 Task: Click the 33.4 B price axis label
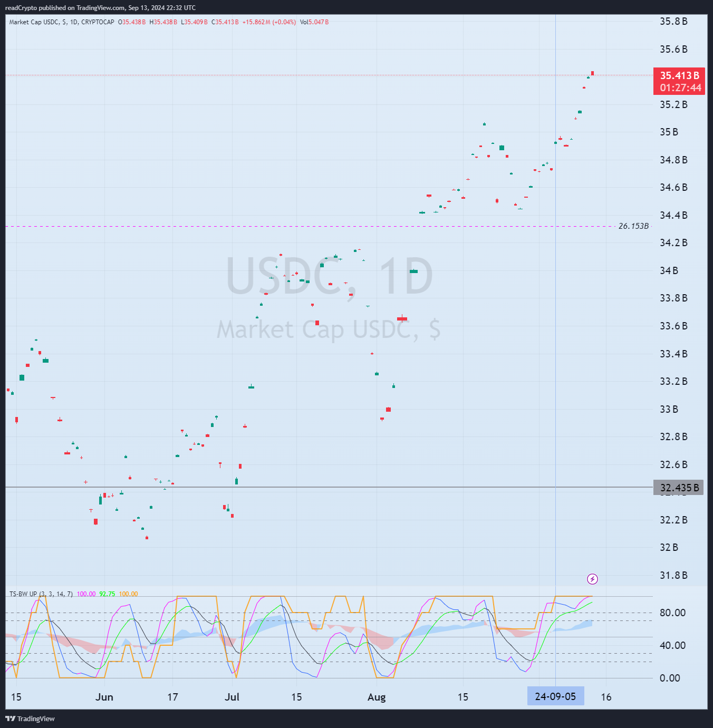(673, 354)
